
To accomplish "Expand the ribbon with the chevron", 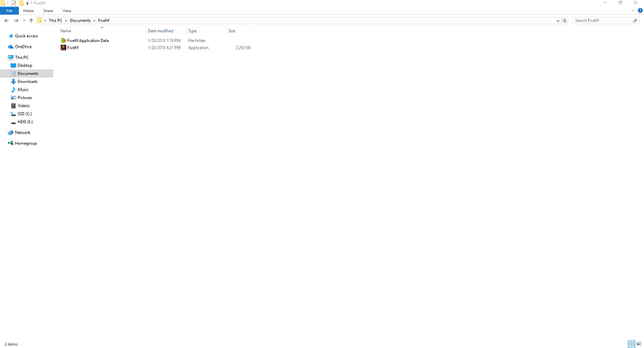I will coord(633,10).
